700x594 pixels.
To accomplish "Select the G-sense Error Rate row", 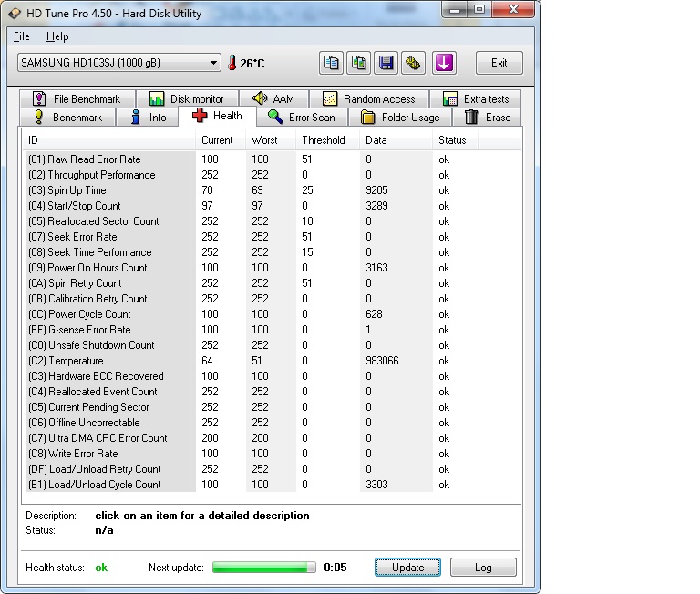I will pyautogui.click(x=252, y=330).
